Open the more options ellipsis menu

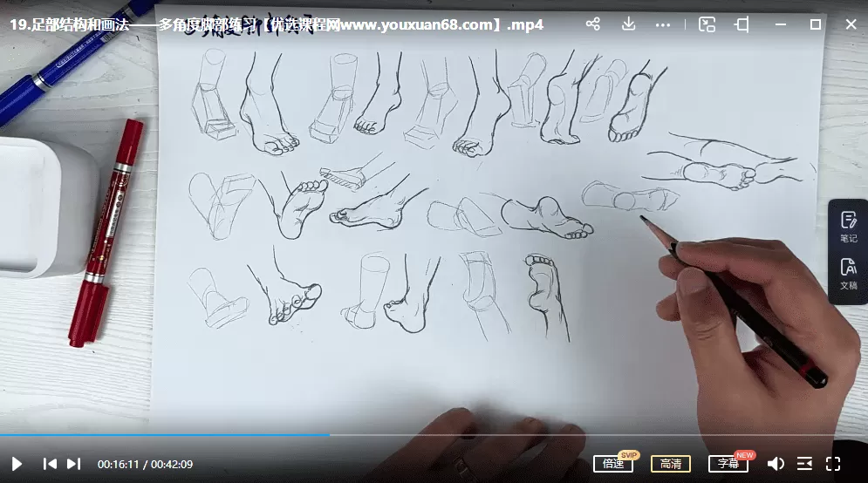[664, 24]
